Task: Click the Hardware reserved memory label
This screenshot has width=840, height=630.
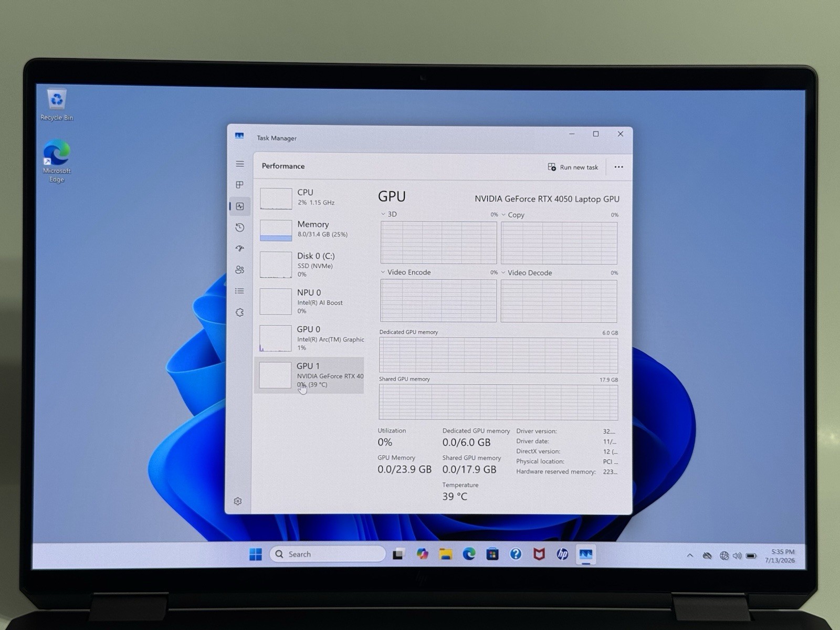Action: [556, 471]
